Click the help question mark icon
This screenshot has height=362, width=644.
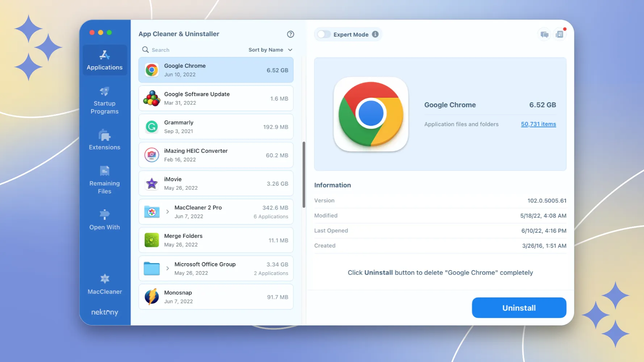(290, 34)
